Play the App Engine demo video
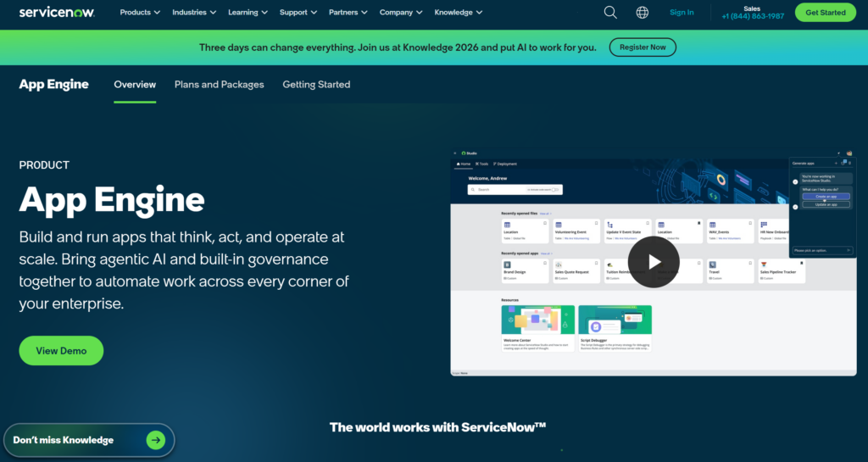The height and width of the screenshot is (462, 868). point(654,262)
